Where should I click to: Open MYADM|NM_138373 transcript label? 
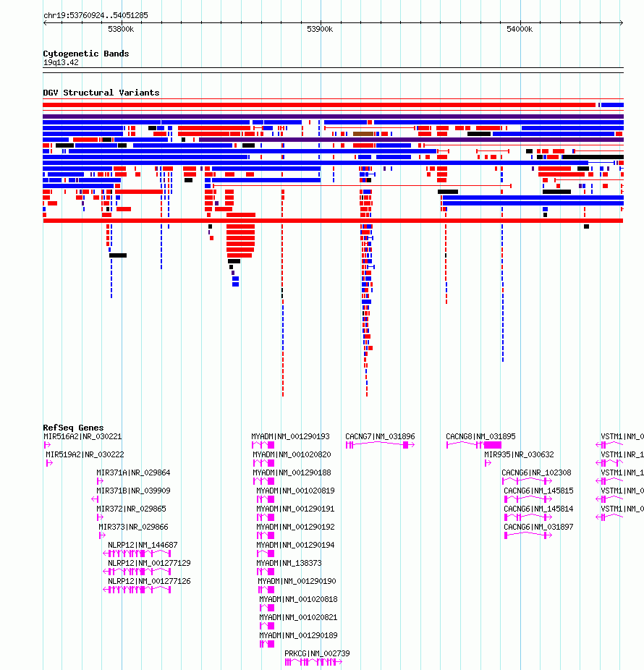[x=289, y=563]
